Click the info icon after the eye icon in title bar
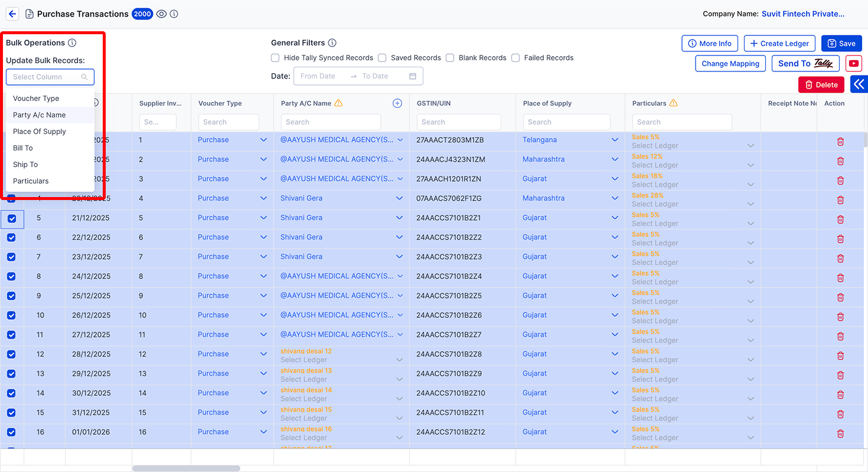Image resolution: width=868 pixels, height=472 pixels. click(x=174, y=14)
